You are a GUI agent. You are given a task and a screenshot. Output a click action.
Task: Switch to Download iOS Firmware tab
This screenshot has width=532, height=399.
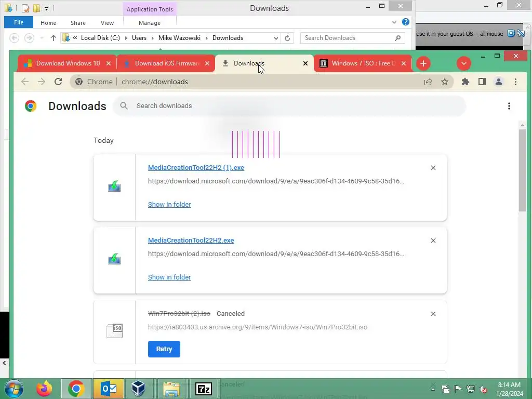167,63
